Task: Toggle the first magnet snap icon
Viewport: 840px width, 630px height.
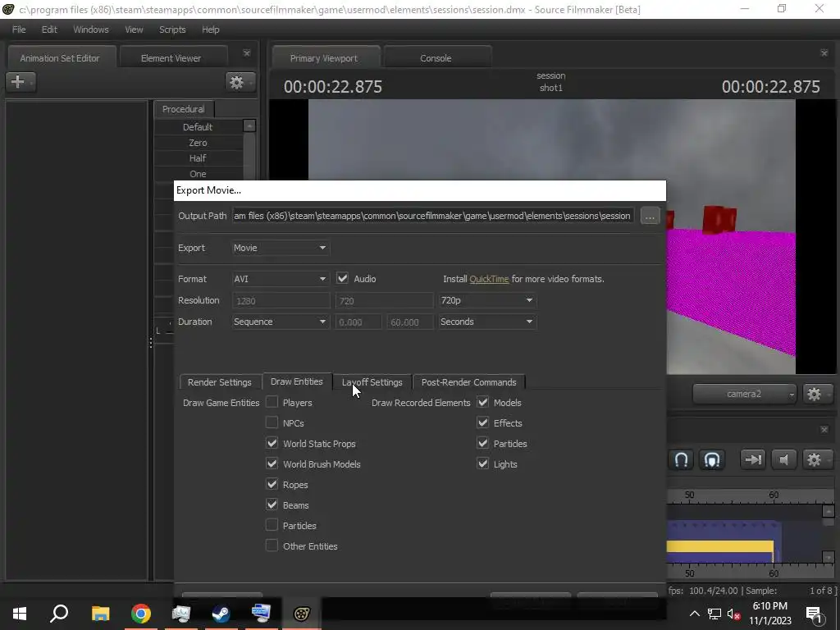Action: click(x=681, y=459)
